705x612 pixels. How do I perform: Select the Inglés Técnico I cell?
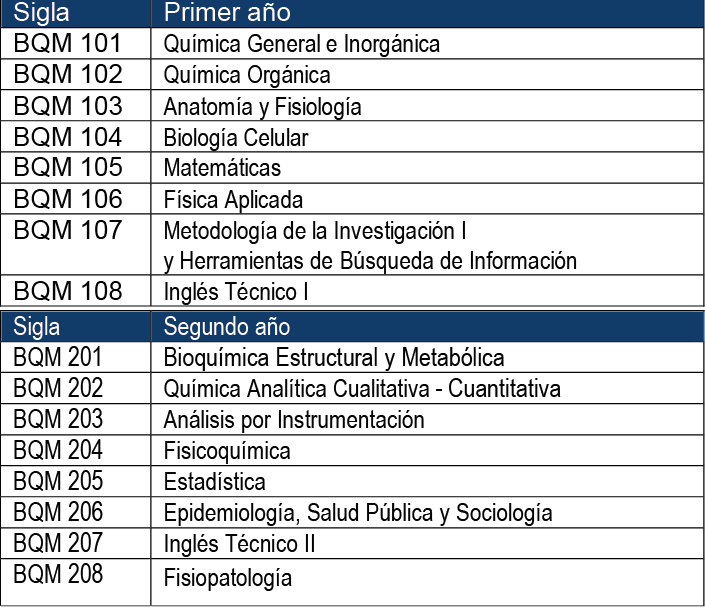coord(236,292)
